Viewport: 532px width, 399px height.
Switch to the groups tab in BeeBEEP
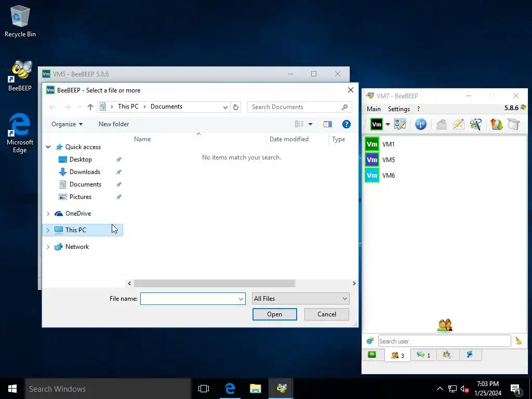(x=446, y=355)
